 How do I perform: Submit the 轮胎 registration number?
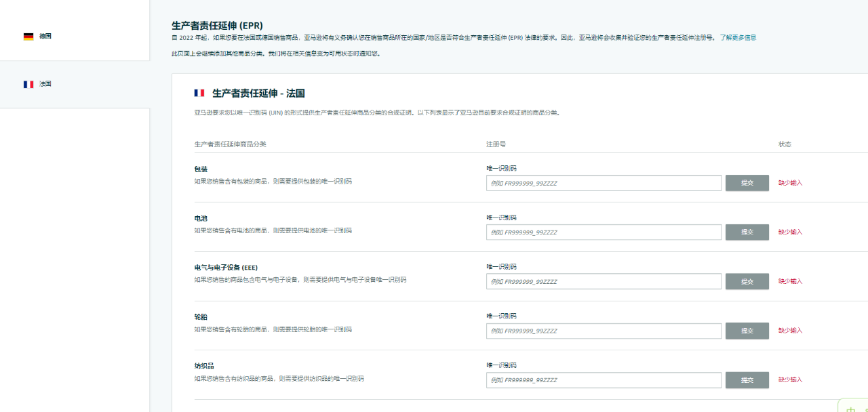(747, 331)
